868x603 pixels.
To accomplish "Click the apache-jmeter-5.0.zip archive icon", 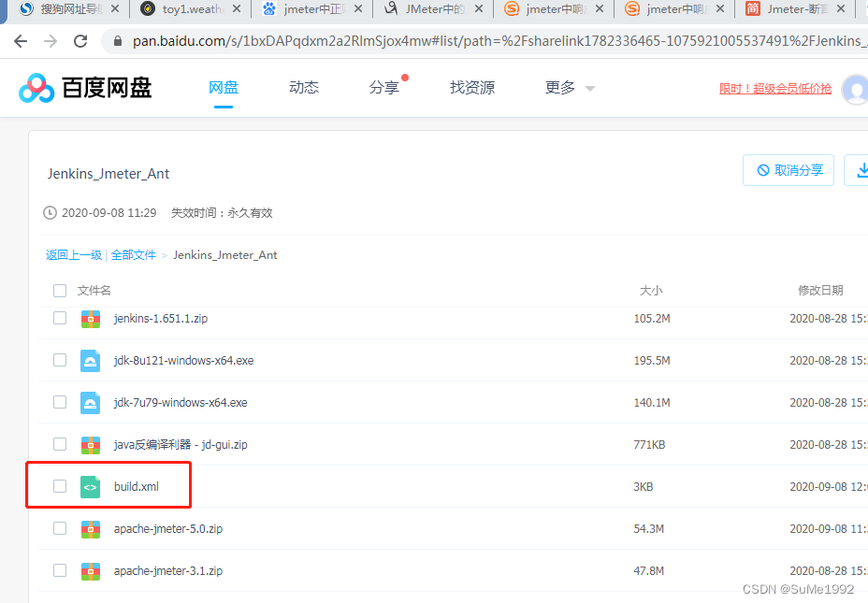I will click(x=91, y=529).
